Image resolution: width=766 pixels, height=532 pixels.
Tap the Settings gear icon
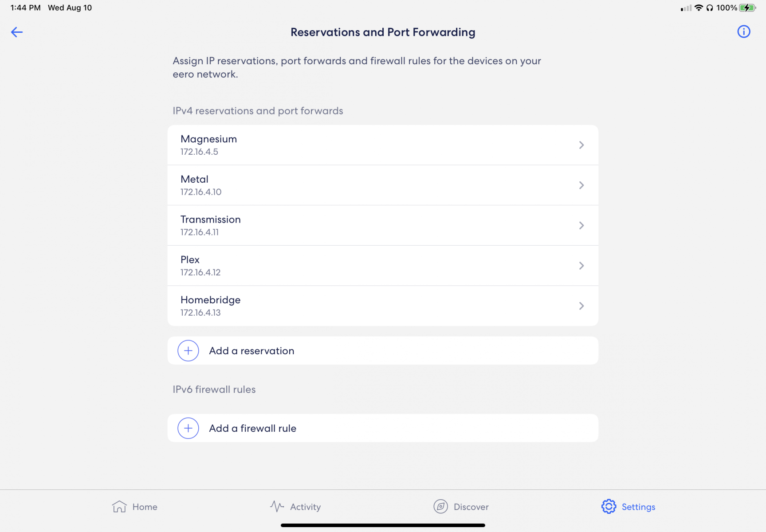[x=609, y=506]
